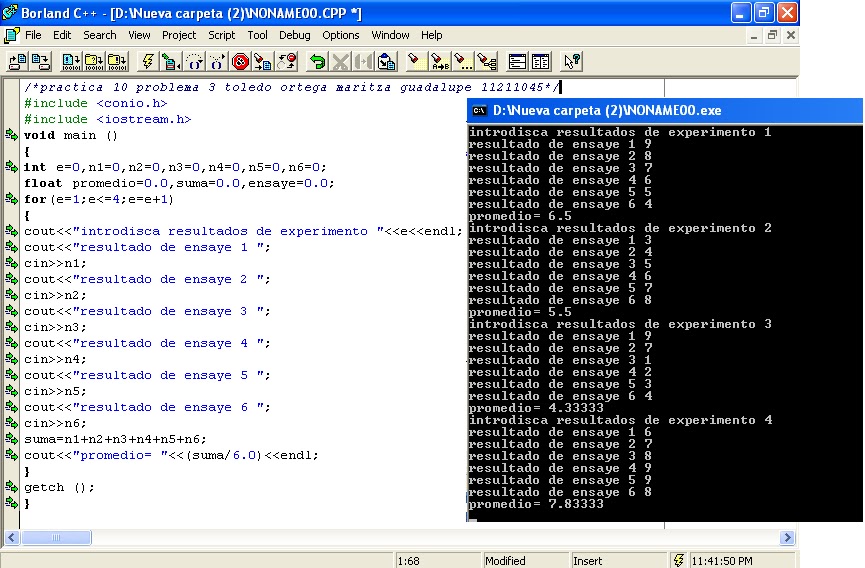Open the Script menu

(x=221, y=35)
